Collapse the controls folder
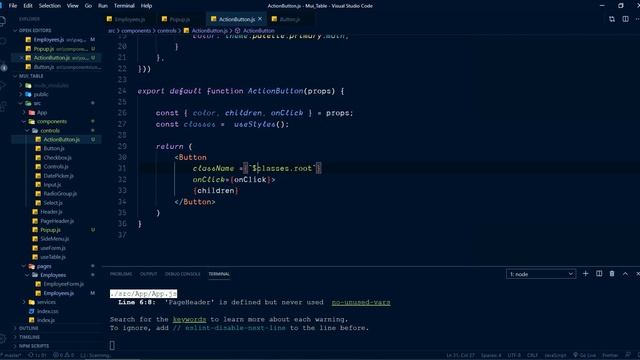The image size is (640, 360). pyautogui.click(x=50, y=131)
